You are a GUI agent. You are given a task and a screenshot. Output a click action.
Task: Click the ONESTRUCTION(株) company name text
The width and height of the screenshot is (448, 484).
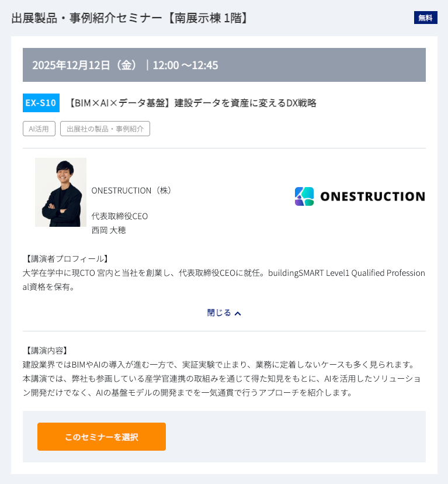coord(133,191)
